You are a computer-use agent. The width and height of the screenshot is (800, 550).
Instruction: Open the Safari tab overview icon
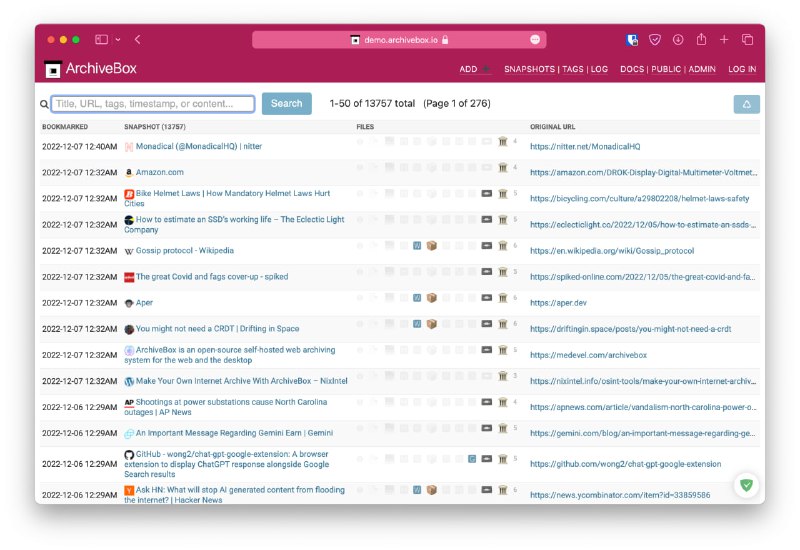click(x=747, y=39)
